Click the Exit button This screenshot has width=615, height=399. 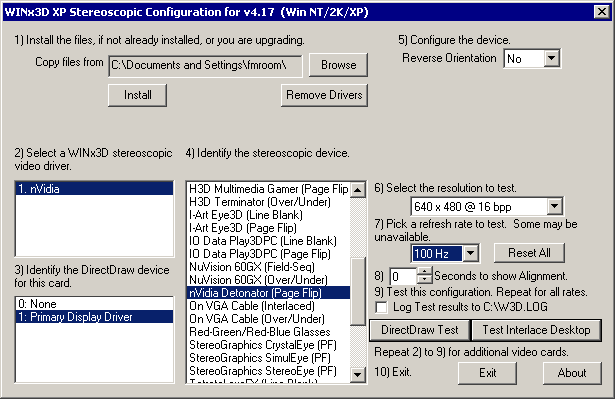pyautogui.click(x=487, y=373)
